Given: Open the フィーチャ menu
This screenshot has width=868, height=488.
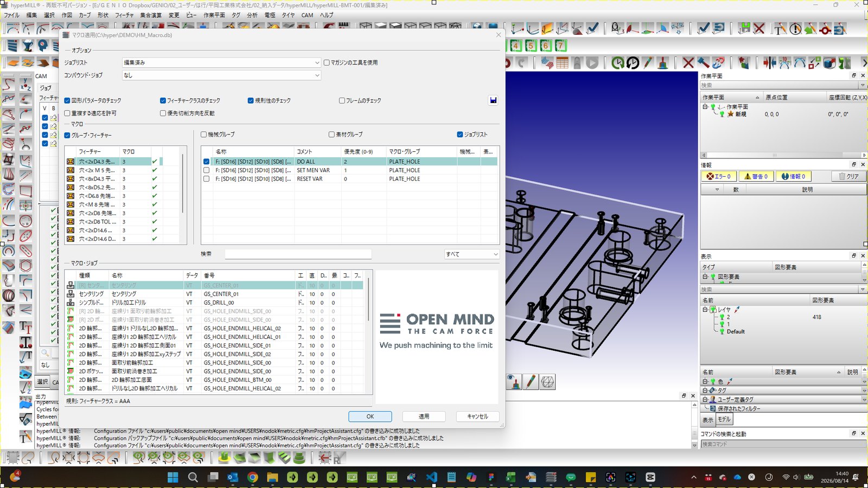Looking at the screenshot, I should coord(124,15).
